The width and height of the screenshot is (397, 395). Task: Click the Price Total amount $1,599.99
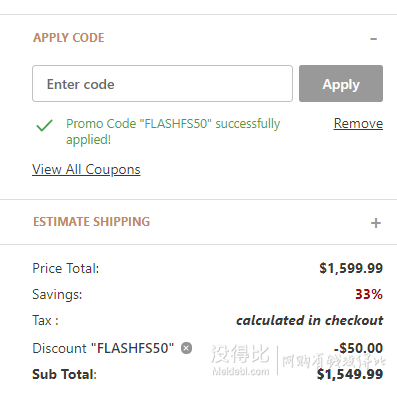pos(351,268)
